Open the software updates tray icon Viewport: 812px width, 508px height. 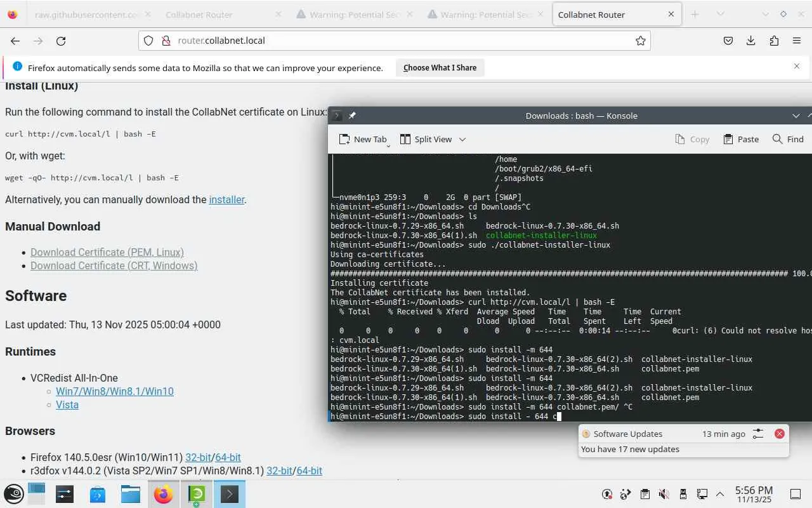[607, 494]
